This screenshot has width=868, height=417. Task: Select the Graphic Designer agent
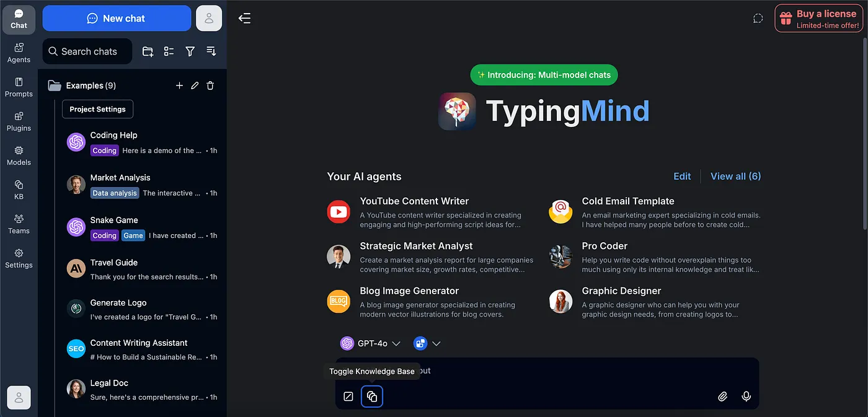654,302
